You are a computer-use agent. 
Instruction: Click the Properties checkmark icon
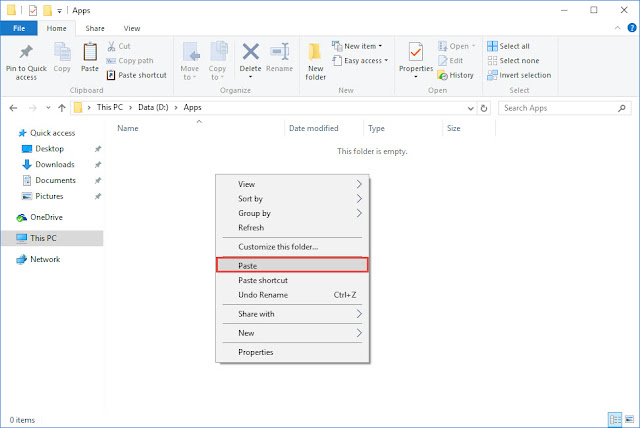[416, 52]
